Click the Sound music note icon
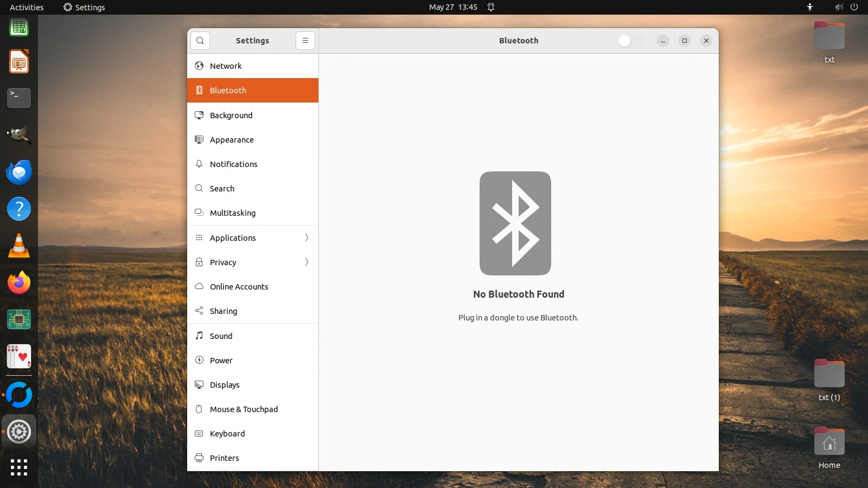Image resolution: width=868 pixels, height=488 pixels. pyautogui.click(x=199, y=336)
